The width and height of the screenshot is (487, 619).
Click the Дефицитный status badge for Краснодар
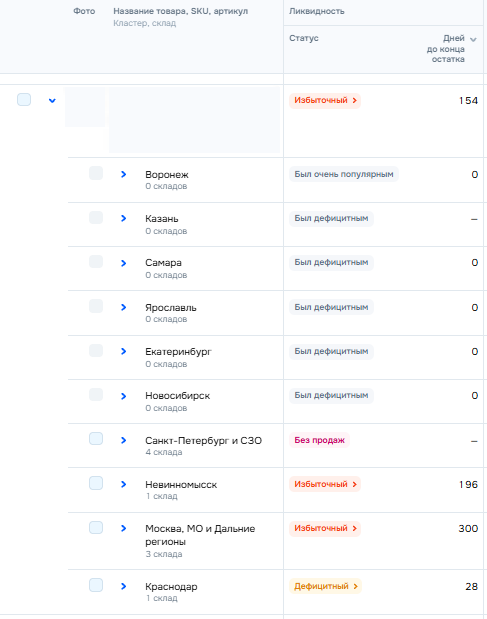pos(325,586)
